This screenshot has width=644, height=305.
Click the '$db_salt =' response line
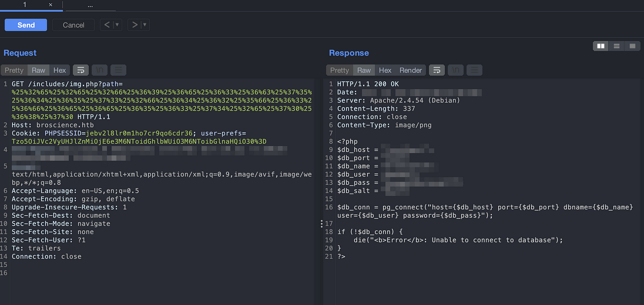coord(357,191)
